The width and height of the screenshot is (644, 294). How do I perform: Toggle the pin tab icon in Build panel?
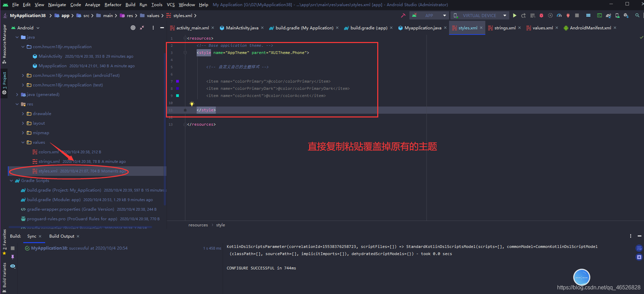pyautogui.click(x=13, y=257)
